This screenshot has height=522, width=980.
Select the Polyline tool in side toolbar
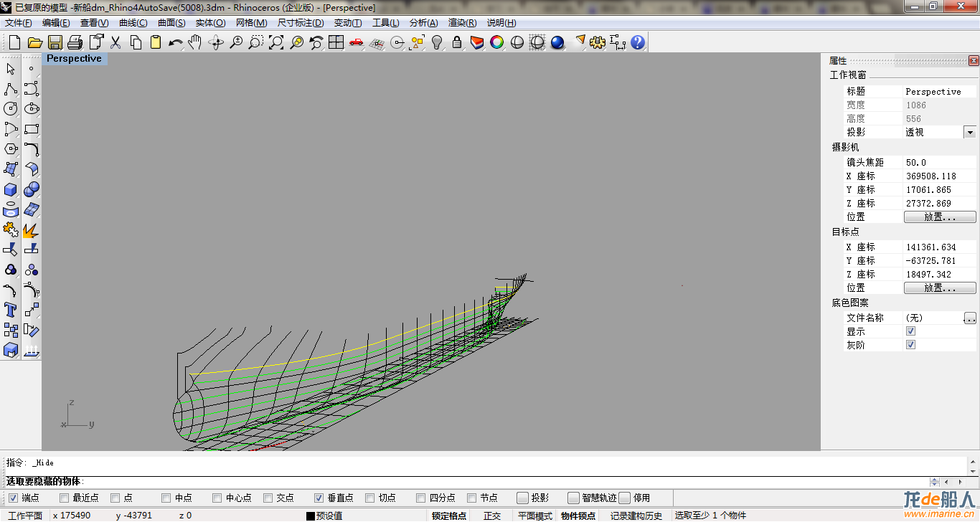coord(11,89)
